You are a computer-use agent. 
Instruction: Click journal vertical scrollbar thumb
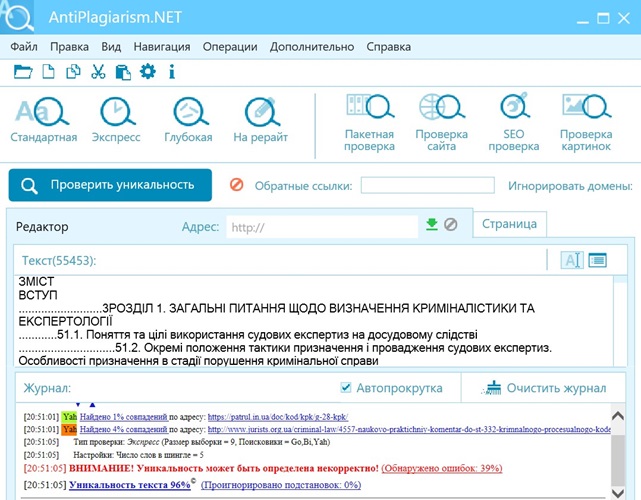tap(618, 460)
